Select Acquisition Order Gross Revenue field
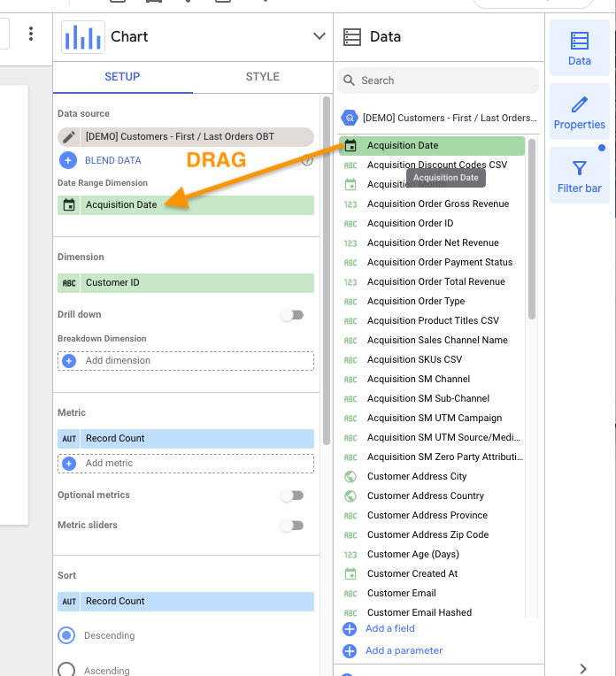This screenshot has height=676, width=616. click(x=432, y=204)
